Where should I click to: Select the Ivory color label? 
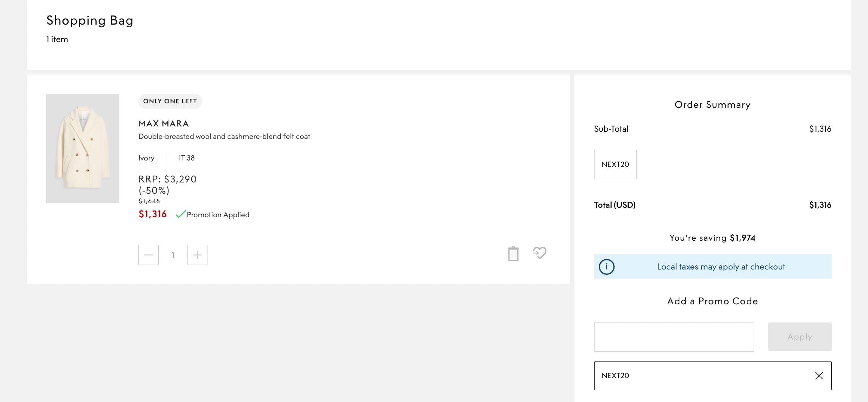[146, 158]
